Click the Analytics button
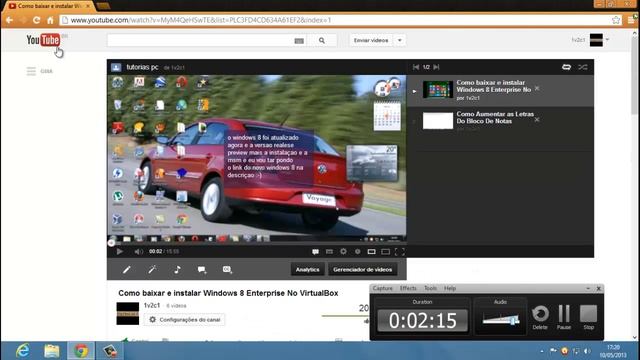The width and height of the screenshot is (640, 360). tap(307, 269)
